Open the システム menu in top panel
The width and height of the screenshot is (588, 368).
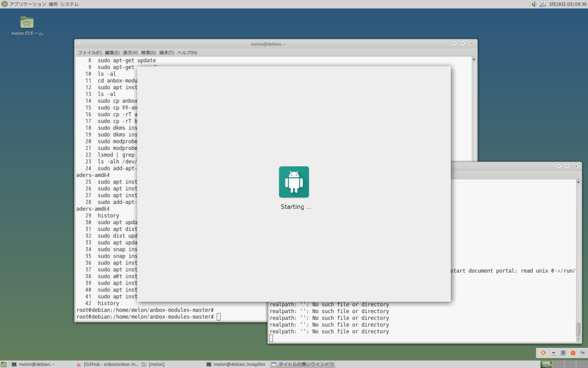[69, 4]
